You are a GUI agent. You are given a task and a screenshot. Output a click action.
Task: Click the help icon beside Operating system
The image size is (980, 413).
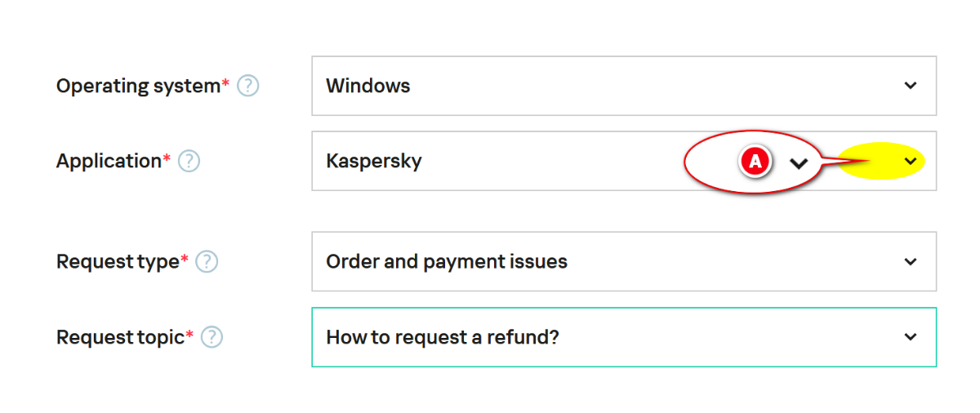point(248,86)
